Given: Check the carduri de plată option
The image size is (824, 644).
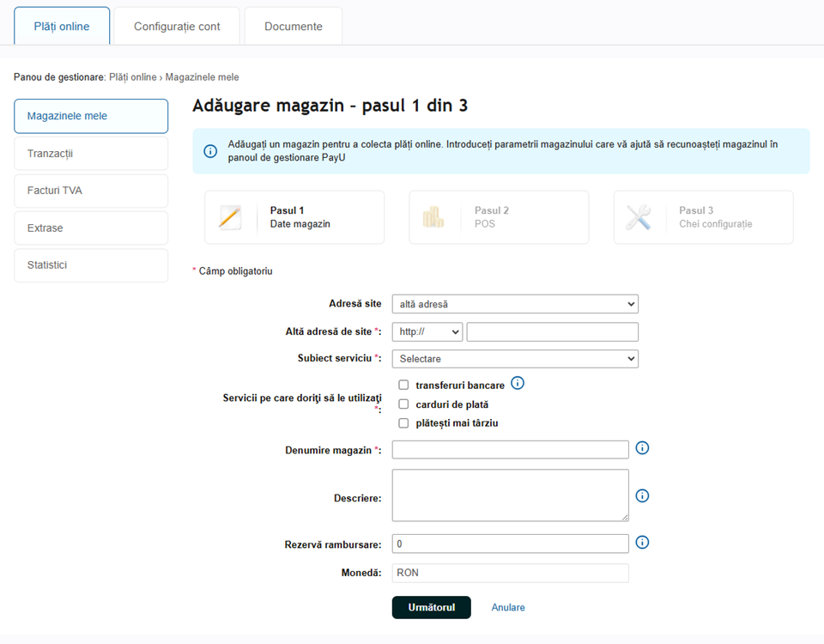Looking at the screenshot, I should pyautogui.click(x=403, y=404).
